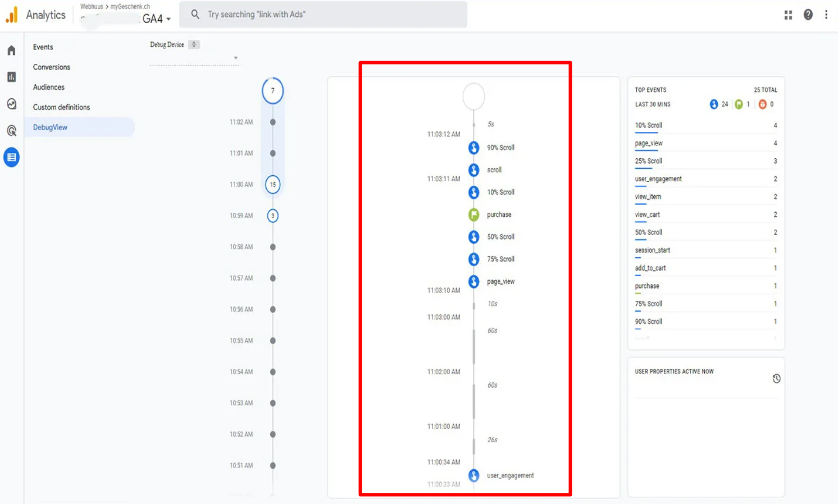838x504 pixels.
Task: Open the Help question mark icon
Action: [808, 15]
